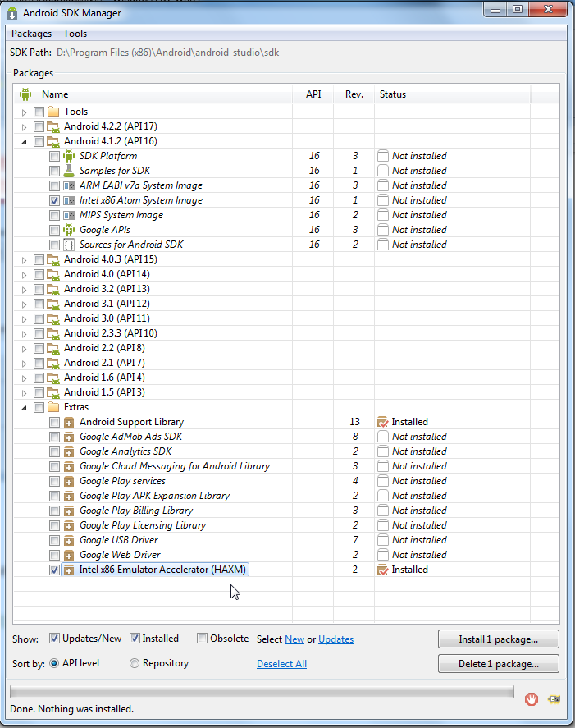This screenshot has width=575, height=728.
Task: Click the Google APIs icon
Action: pyautogui.click(x=69, y=230)
